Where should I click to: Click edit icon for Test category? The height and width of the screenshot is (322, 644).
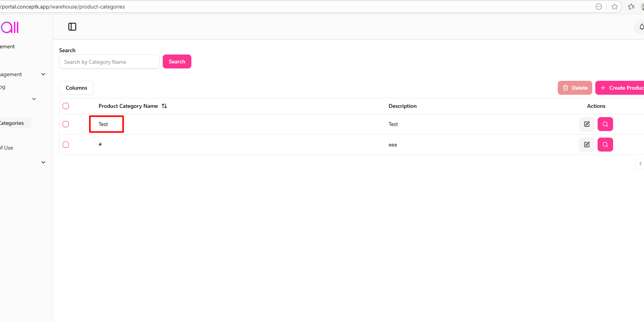(586, 124)
